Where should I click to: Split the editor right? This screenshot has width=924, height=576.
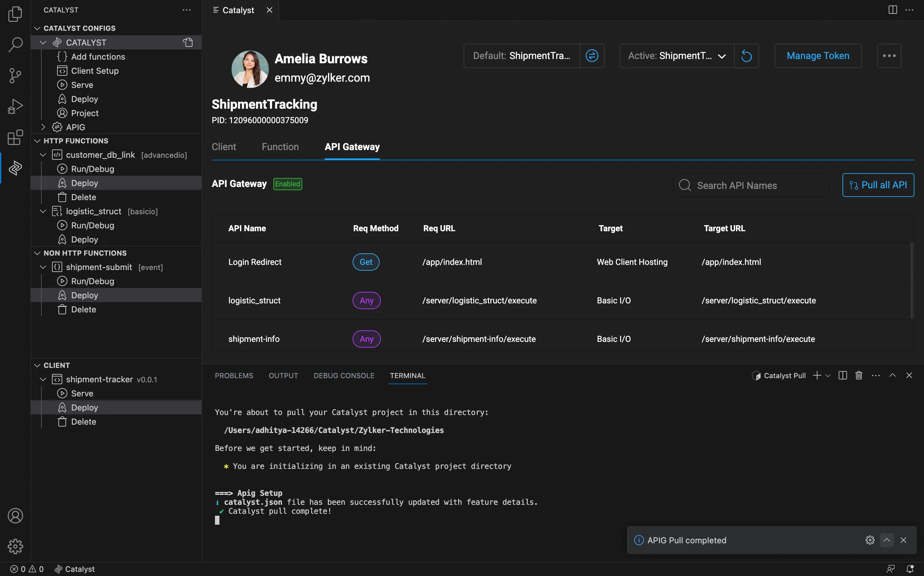892,10
